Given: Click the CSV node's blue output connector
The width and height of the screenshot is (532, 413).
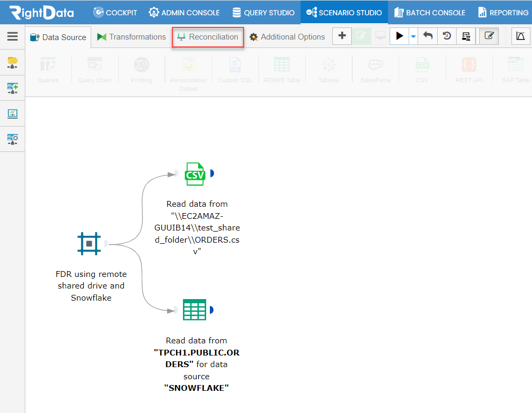Looking at the screenshot, I should (212, 174).
